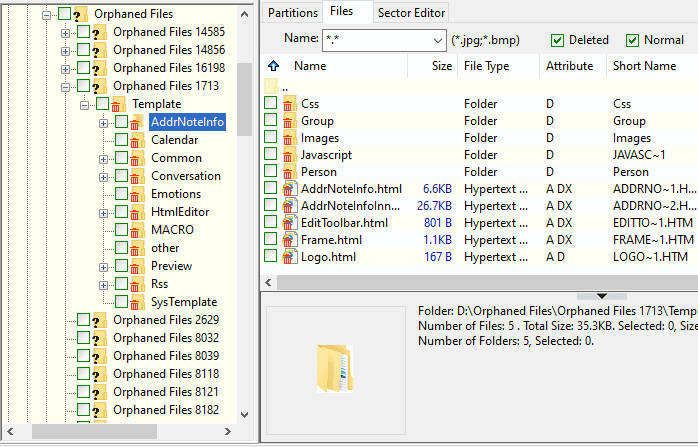Screen dimensions: 698x447
Task: Click the AddrNoteInfo.html file icon
Action: click(x=289, y=188)
